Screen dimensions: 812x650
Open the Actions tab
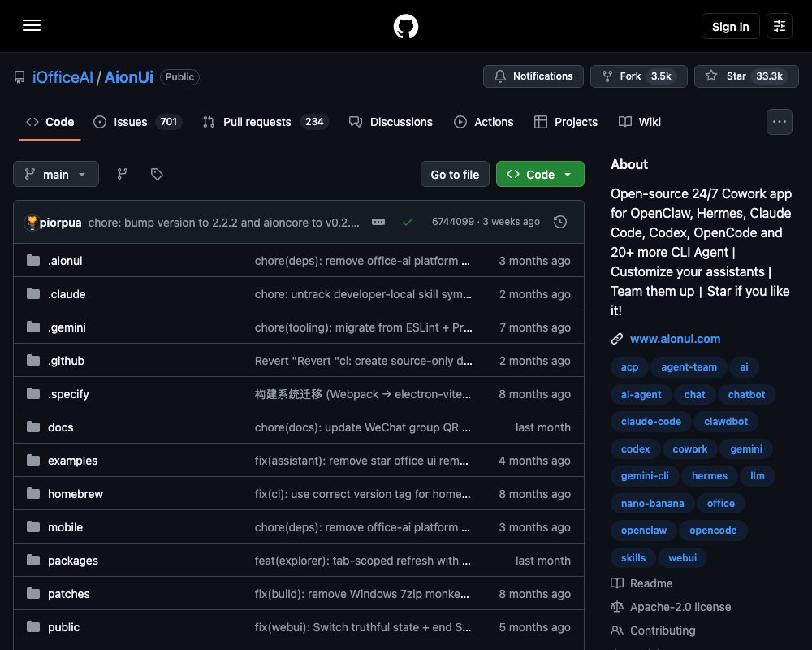[484, 122]
